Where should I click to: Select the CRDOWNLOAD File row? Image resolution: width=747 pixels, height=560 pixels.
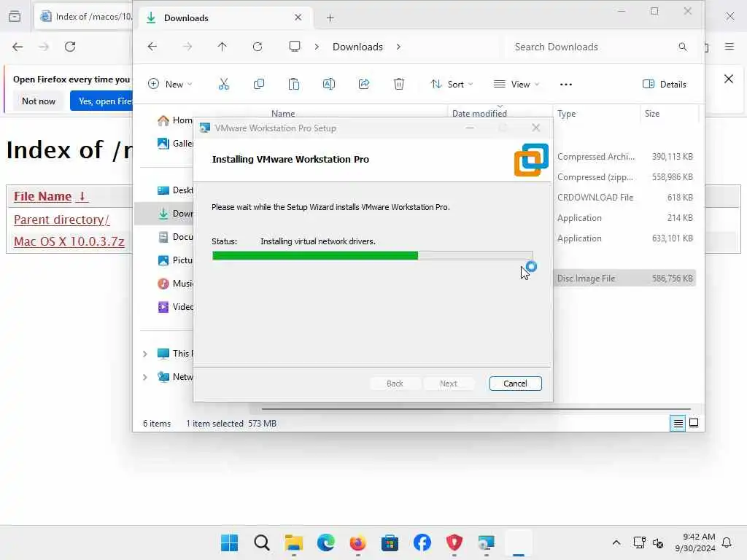tap(624, 197)
